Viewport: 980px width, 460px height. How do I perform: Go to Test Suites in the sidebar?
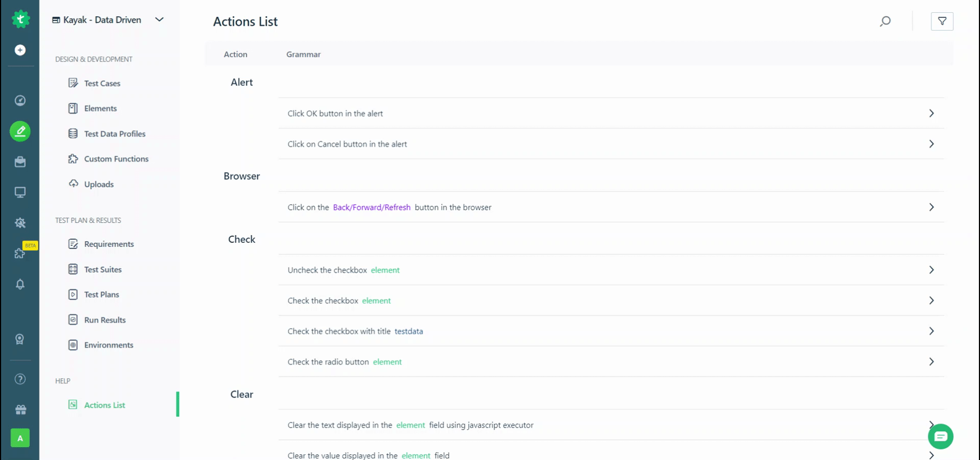click(x=103, y=269)
